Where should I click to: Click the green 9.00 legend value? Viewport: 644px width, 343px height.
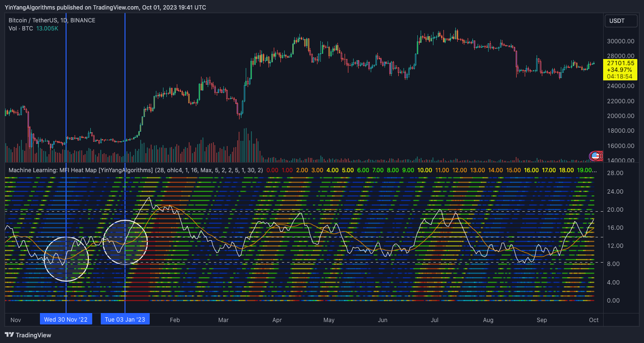point(408,170)
